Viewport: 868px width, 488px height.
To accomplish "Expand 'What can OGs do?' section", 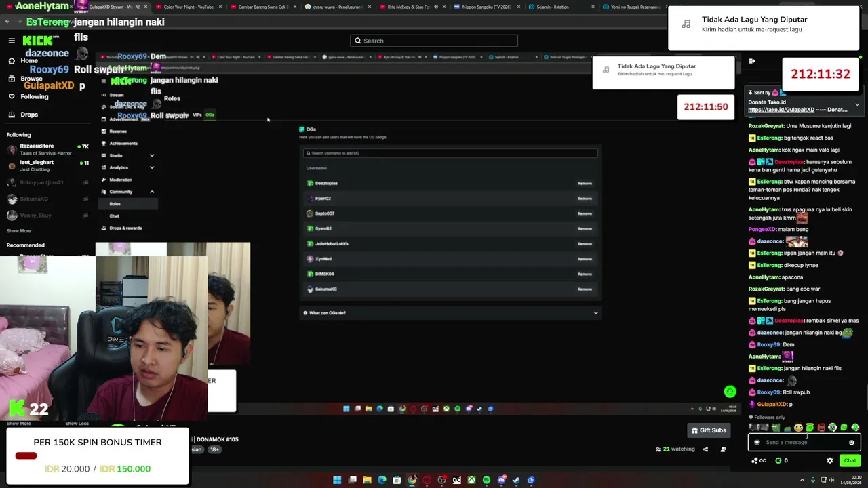I will coord(450,313).
